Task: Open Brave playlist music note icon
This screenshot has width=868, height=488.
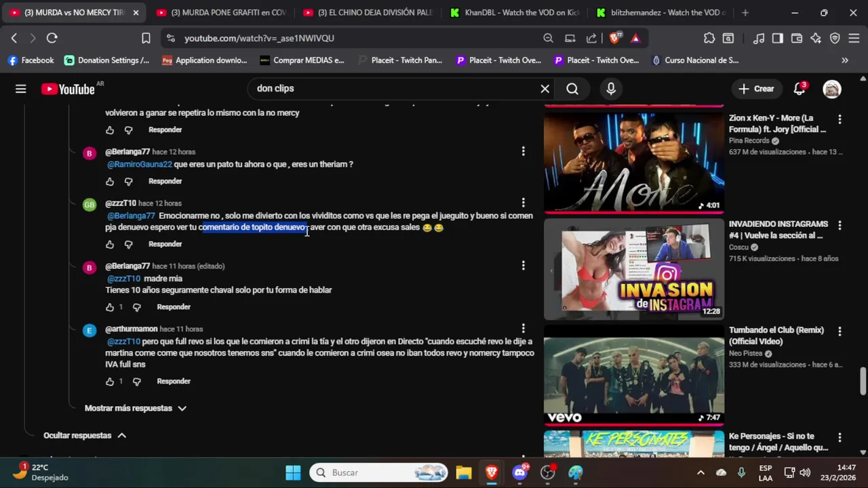Action: (x=759, y=38)
